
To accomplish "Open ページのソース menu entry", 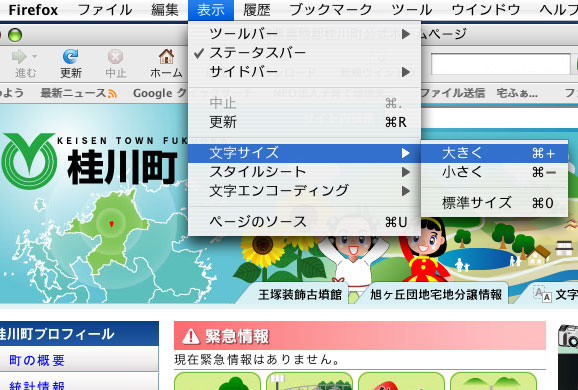I will (304, 222).
